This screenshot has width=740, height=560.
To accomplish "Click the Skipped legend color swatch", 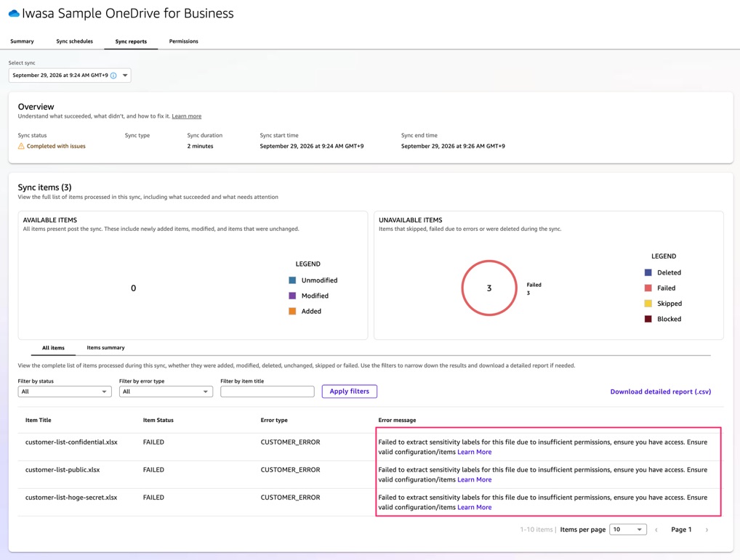I will (x=648, y=304).
